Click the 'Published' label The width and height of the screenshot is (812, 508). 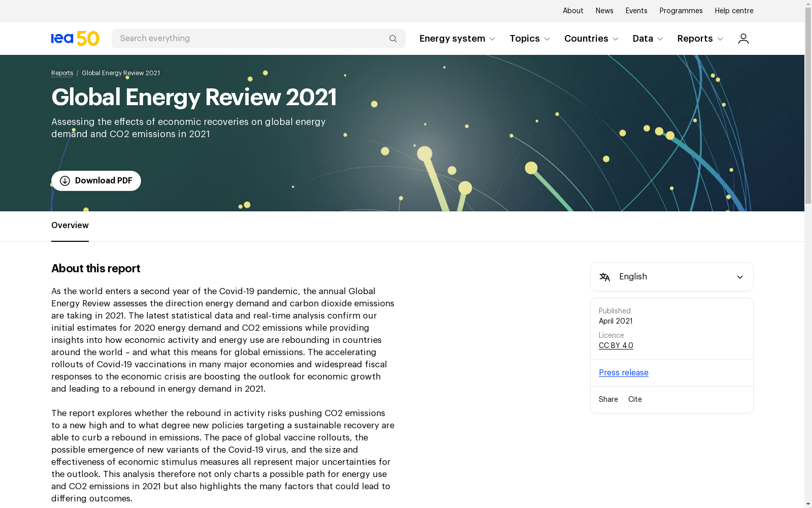pos(615,311)
